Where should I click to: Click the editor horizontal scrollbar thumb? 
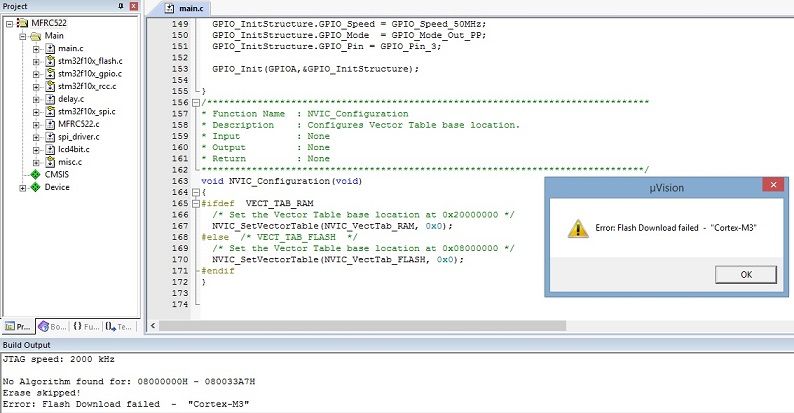pyautogui.click(x=362, y=326)
